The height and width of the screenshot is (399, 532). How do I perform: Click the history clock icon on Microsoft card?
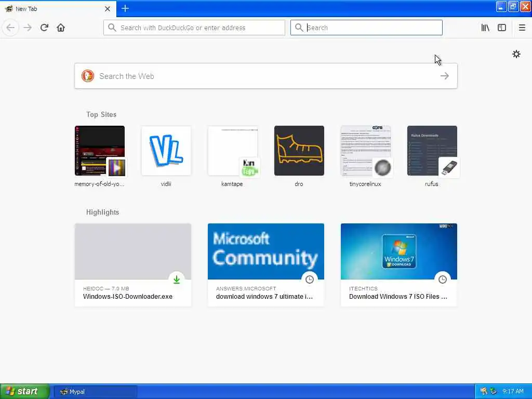310,279
